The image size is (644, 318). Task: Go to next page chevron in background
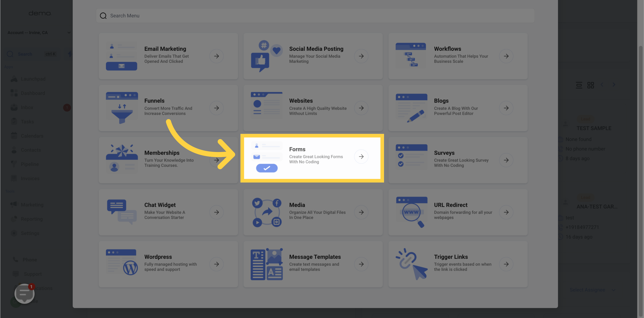[614, 85]
